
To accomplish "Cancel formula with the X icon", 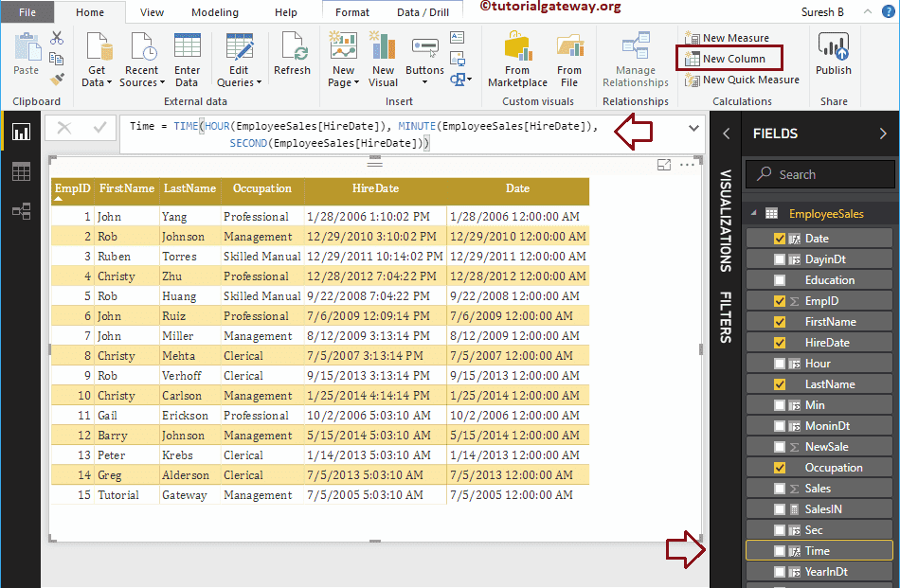I will point(64,127).
